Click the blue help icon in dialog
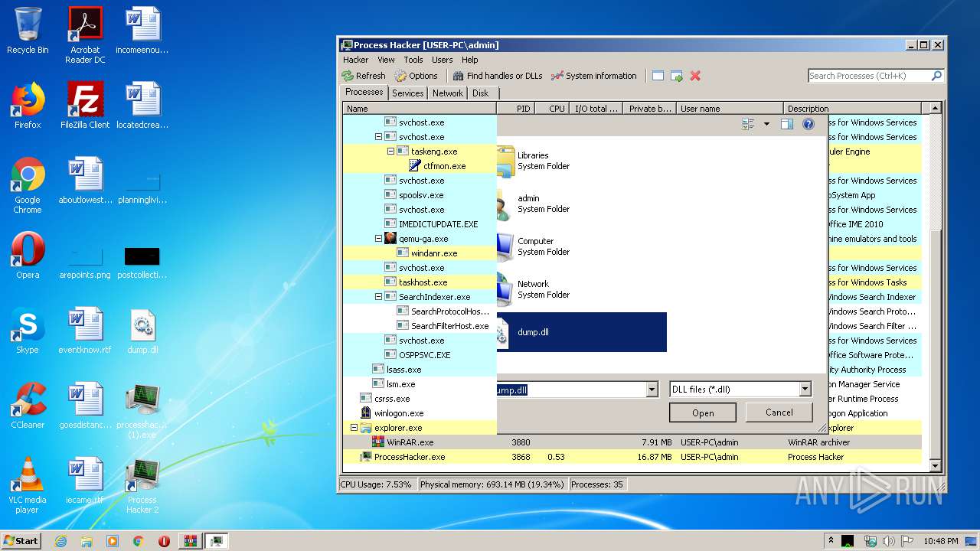The height and width of the screenshot is (551, 980). [808, 124]
